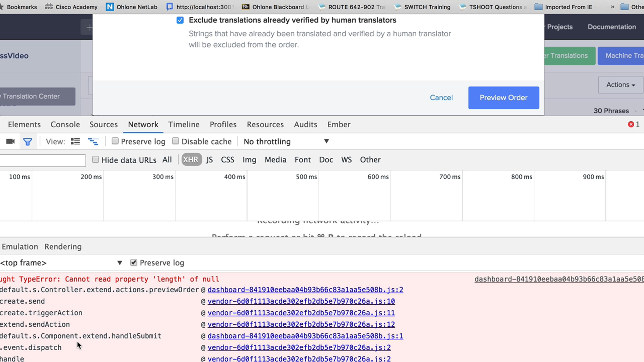Open the Ohlone NetLab bookmark
Viewport: 644px width, 362px height.
click(x=131, y=7)
